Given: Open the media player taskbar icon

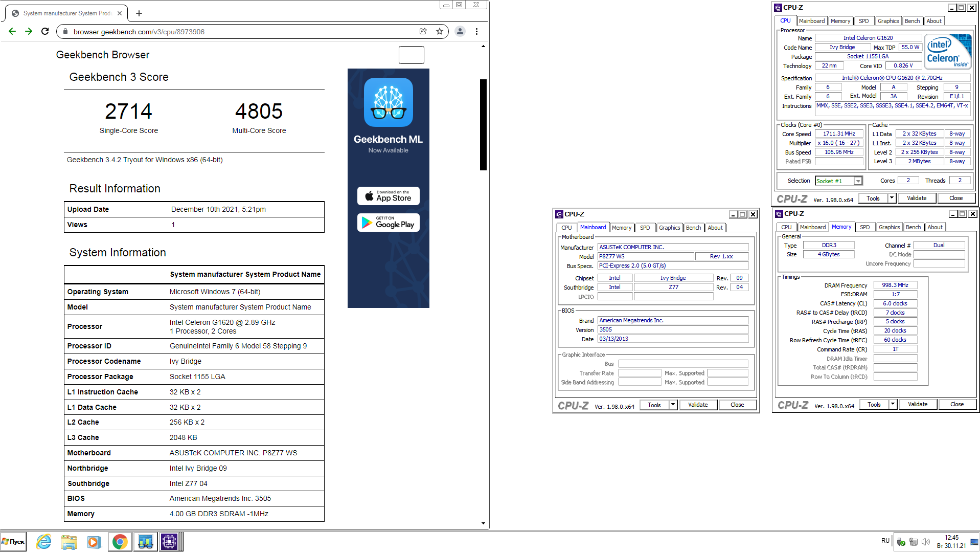Looking at the screenshot, I should [94, 542].
